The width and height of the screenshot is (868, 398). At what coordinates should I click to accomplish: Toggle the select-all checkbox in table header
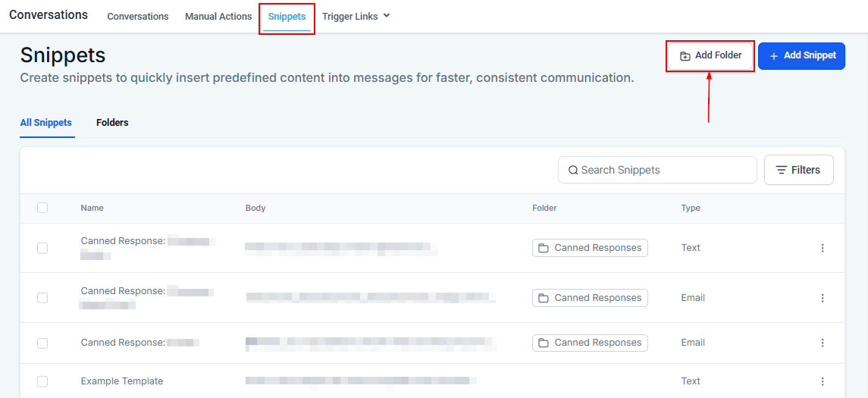pos(42,208)
